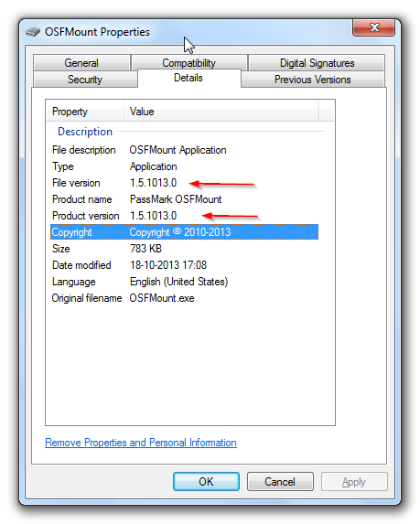
Task: Close the OSFMount Properties dialog
Action: pyautogui.click(x=374, y=27)
